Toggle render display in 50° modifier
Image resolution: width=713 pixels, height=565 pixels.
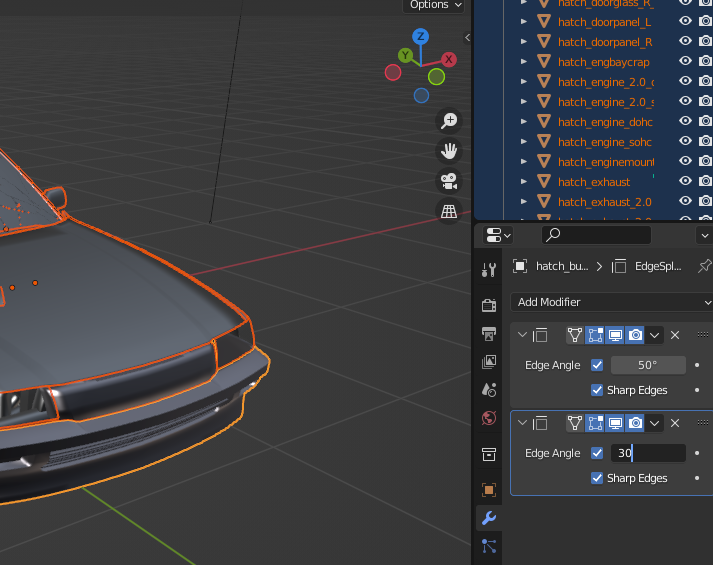point(635,335)
